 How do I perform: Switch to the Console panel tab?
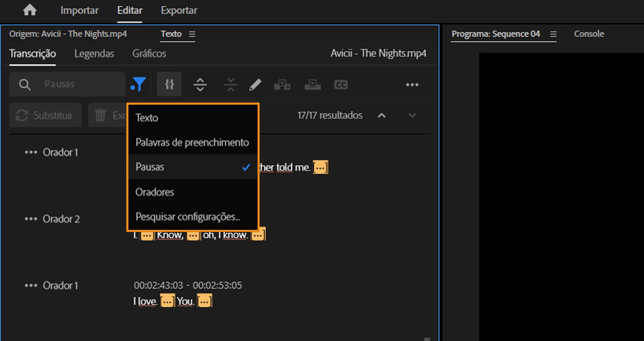click(x=589, y=34)
